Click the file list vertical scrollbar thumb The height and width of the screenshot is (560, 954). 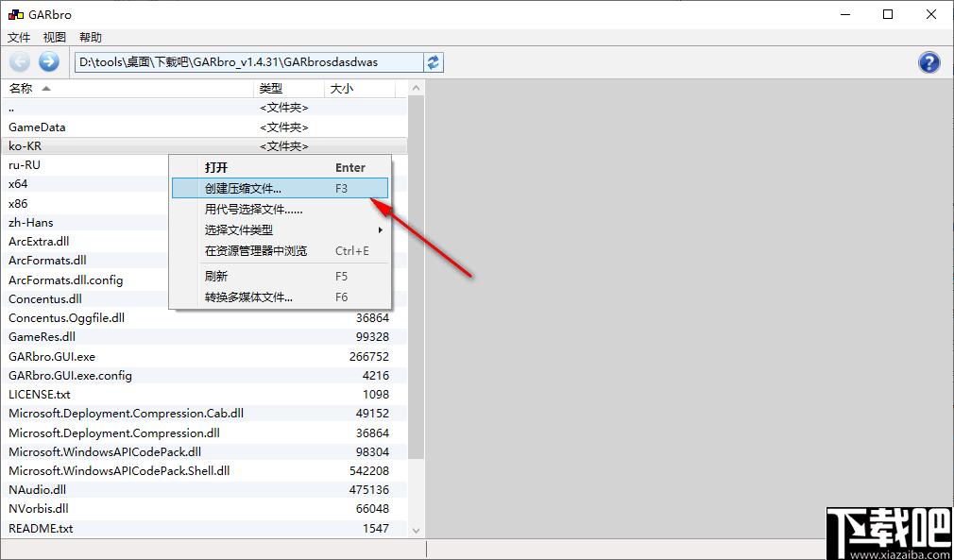(x=417, y=278)
